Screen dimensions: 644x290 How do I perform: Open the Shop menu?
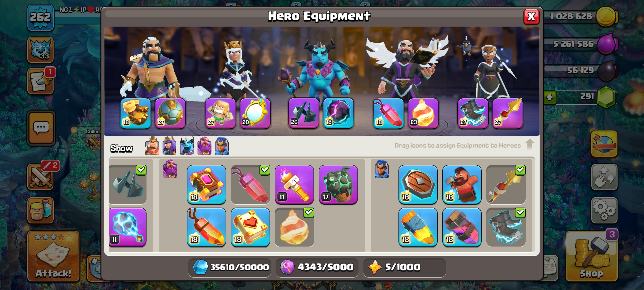tap(591, 256)
